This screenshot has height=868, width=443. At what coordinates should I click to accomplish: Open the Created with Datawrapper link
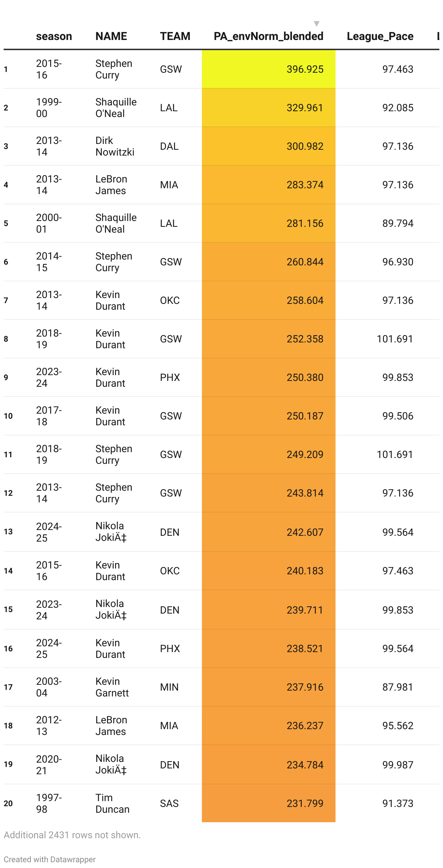(50, 859)
